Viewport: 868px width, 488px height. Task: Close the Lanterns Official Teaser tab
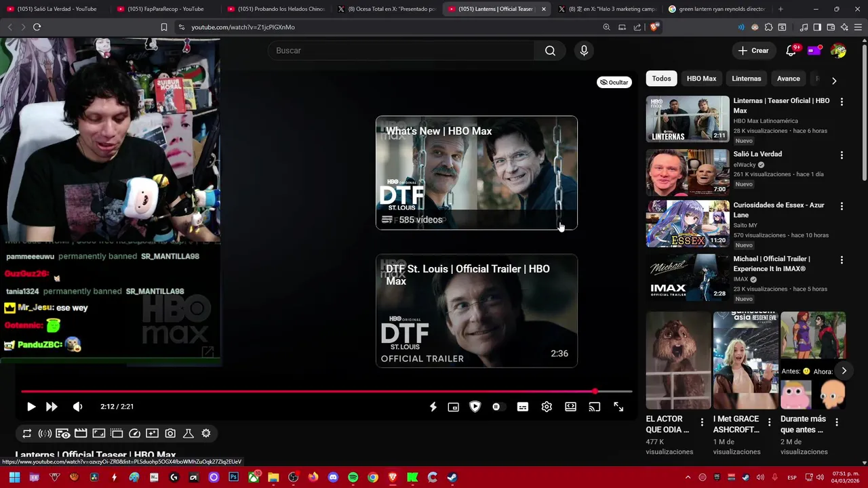point(543,9)
